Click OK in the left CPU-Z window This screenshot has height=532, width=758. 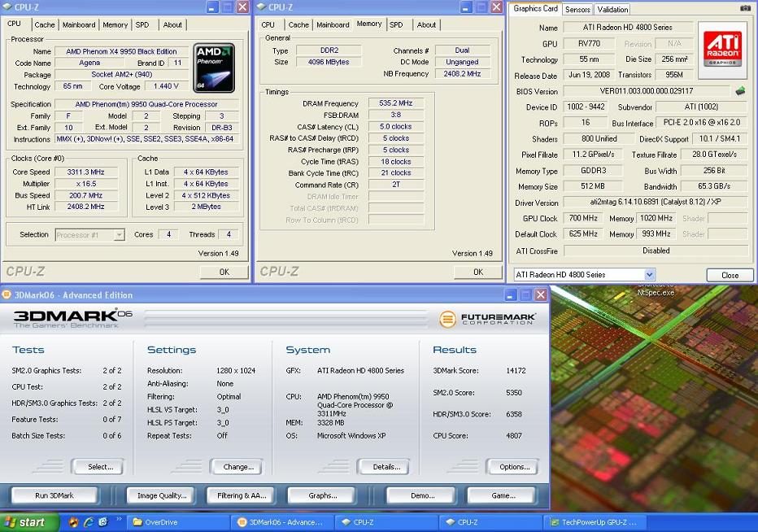point(224,272)
